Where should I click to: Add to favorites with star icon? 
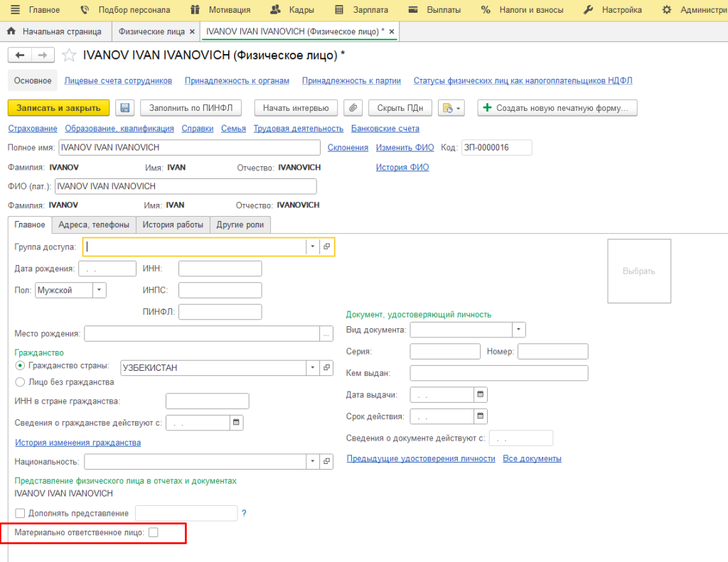pos(69,55)
